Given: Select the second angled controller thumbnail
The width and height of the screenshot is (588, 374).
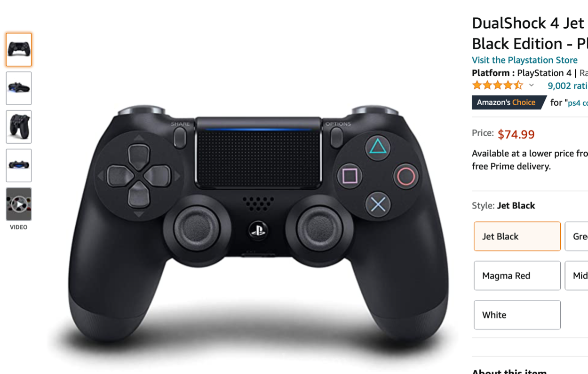Looking at the screenshot, I should coord(19,88).
